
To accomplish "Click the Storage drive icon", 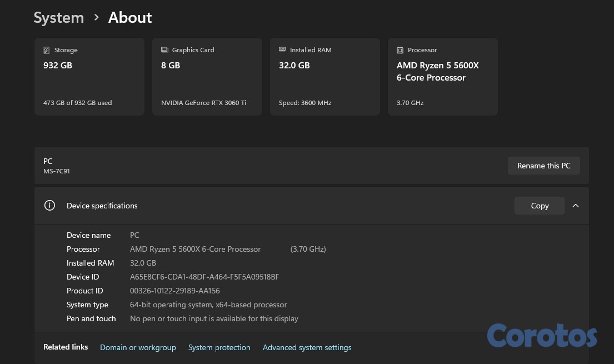I will (x=47, y=50).
